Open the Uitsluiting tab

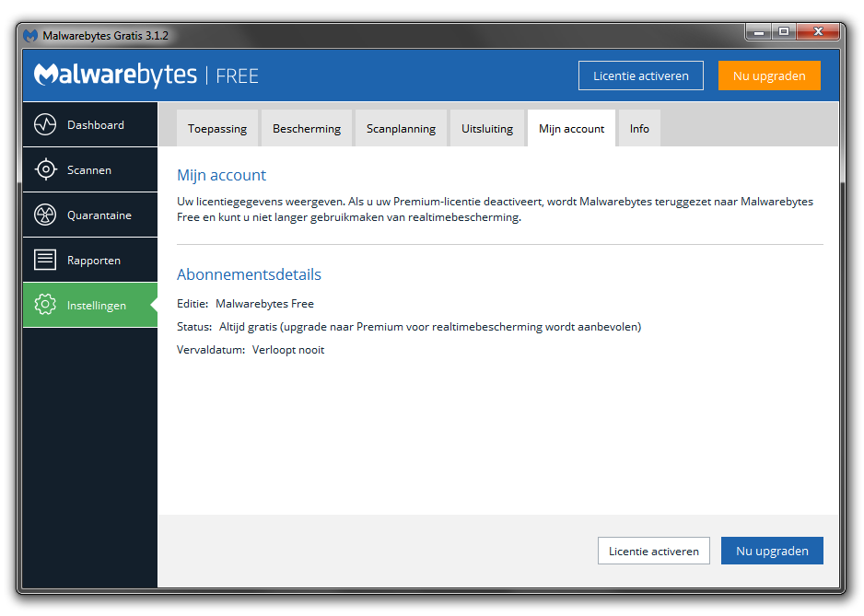[487, 128]
